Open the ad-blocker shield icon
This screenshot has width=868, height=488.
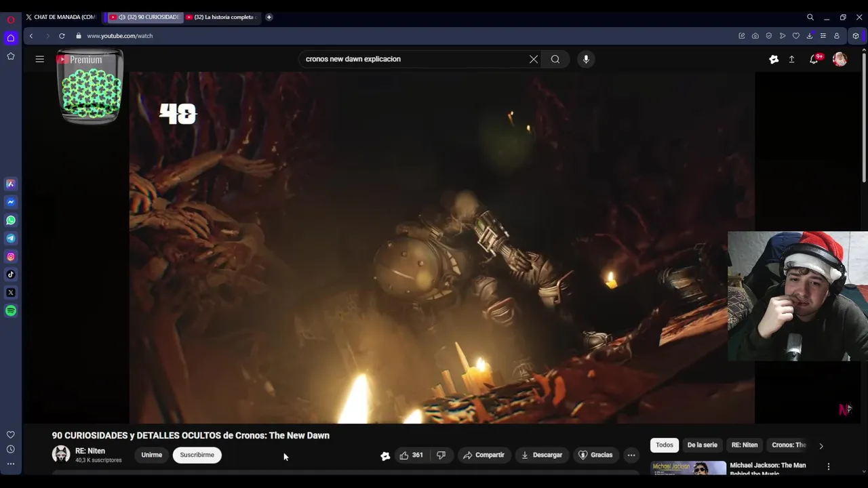click(769, 36)
